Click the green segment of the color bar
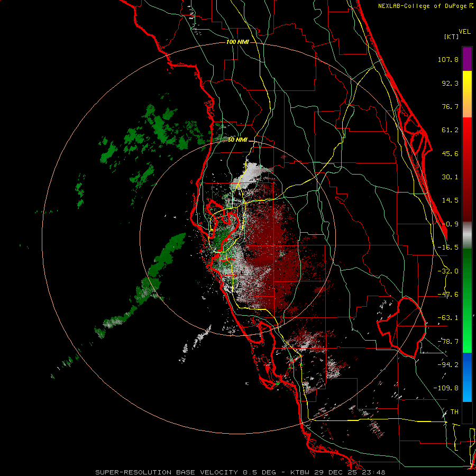The image size is (476, 476). tap(467, 300)
